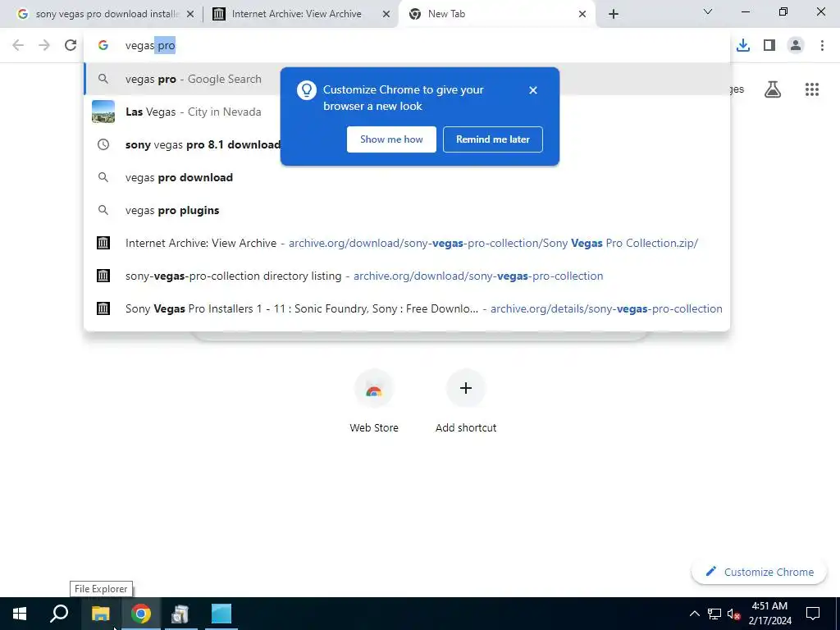Click the installer app icon on the taskbar
This screenshot has height=630, width=840.
coord(180,614)
